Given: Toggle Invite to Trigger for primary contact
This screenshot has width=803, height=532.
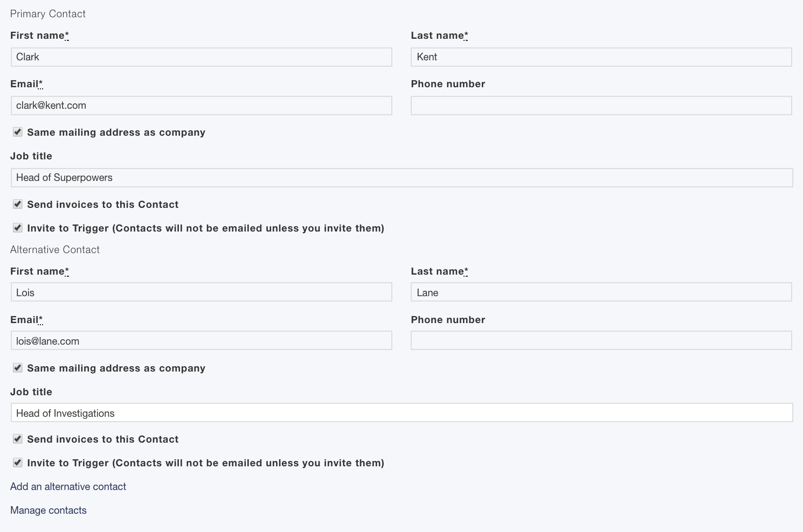Looking at the screenshot, I should tap(18, 228).
